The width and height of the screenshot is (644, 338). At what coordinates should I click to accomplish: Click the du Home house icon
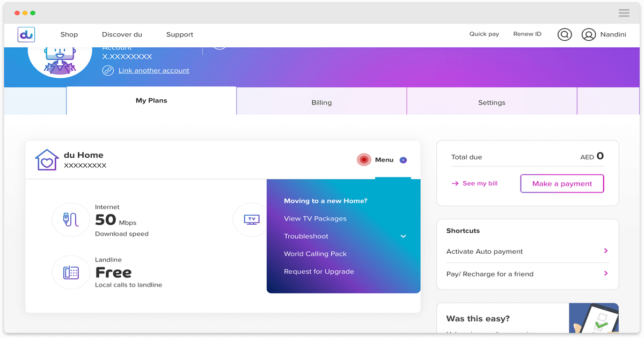pyautogui.click(x=47, y=160)
